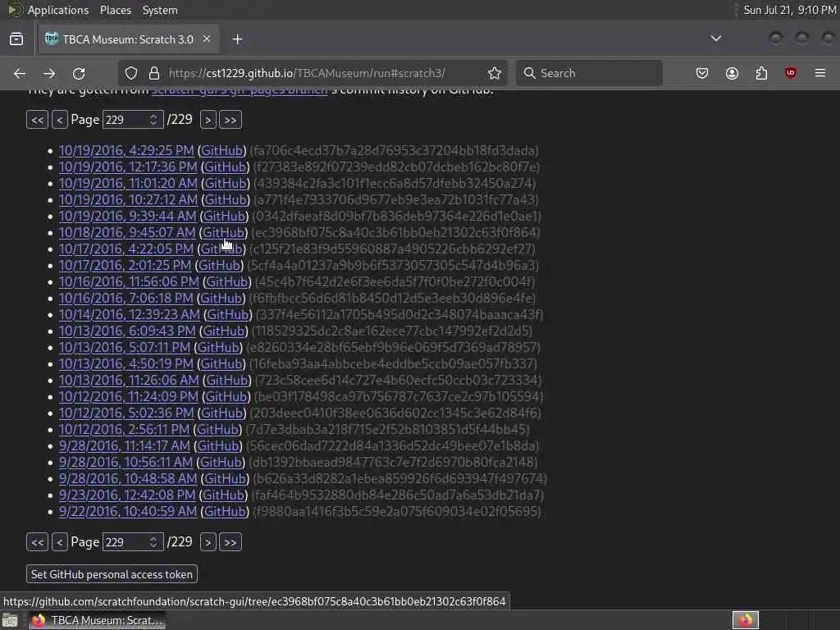Open the uBlock Origin extension icon
Screen dimensions: 840x630
point(790,73)
